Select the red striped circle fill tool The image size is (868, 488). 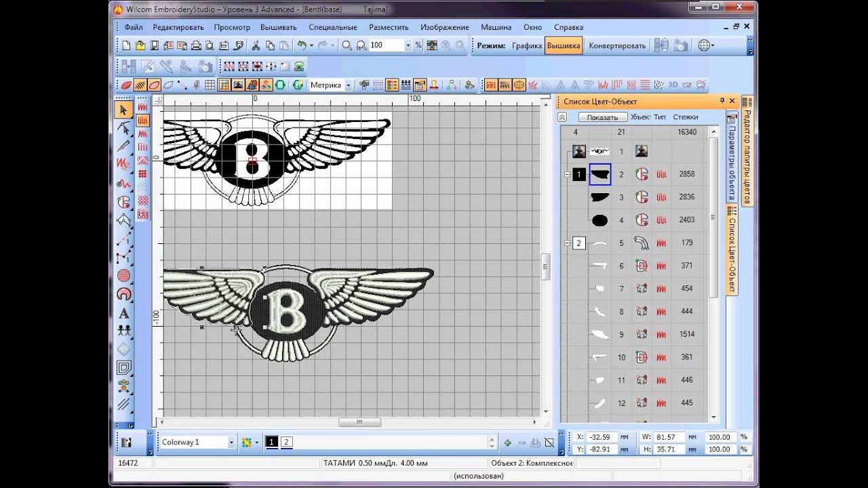tap(123, 275)
